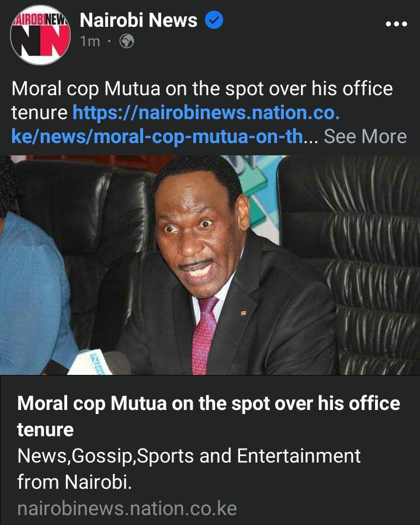Click the News,Gossip,Sports and Entertainment description
Screen dimensions: 420x525
tap(189, 469)
